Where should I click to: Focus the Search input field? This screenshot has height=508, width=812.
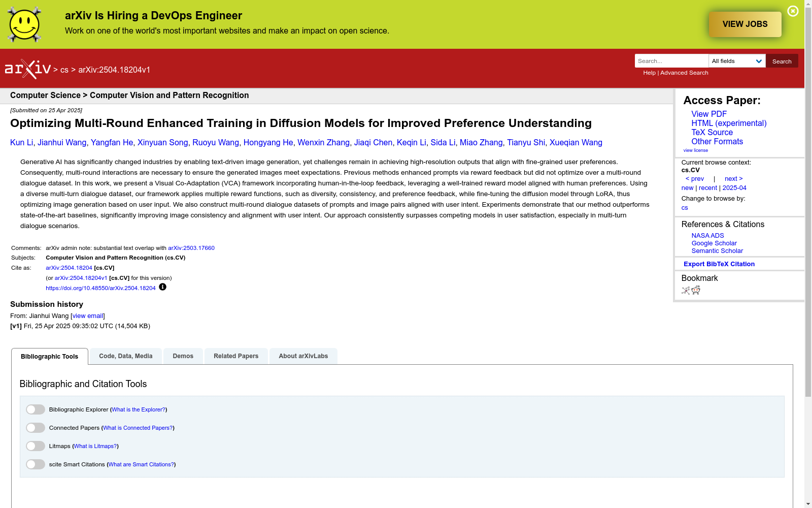pos(671,61)
